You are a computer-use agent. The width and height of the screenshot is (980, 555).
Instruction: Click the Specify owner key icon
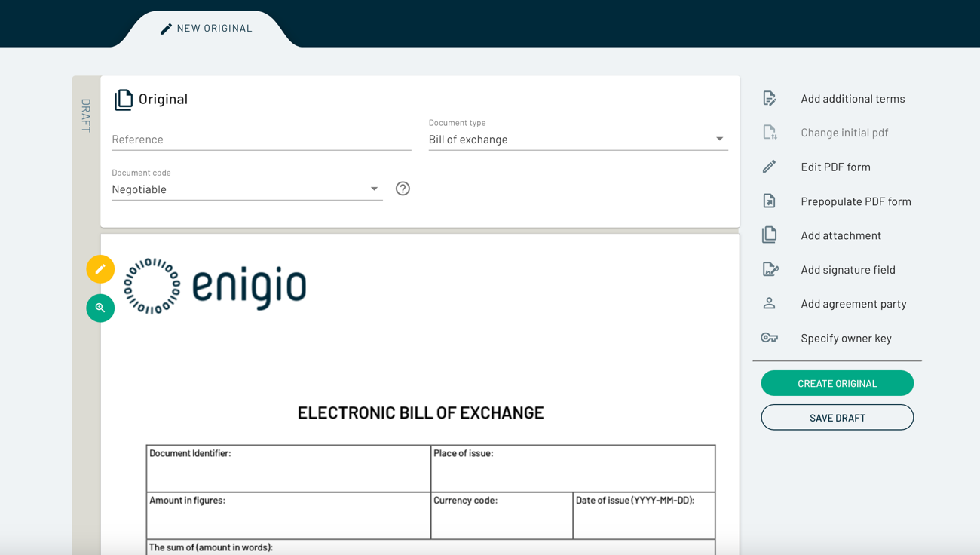tap(769, 338)
